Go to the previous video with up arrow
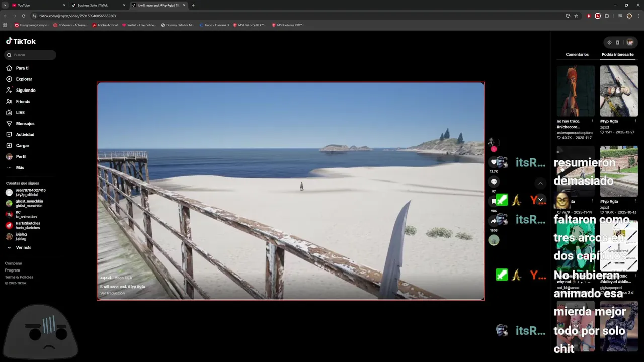 (x=540, y=184)
